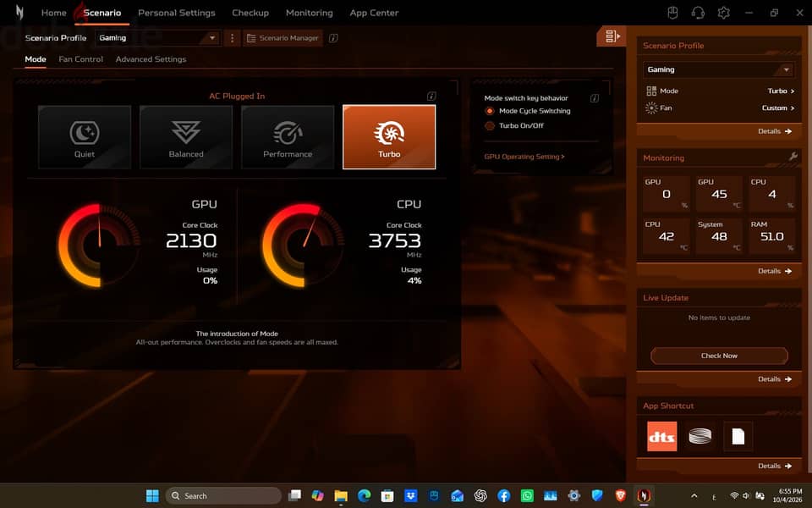Collapse the right sidebar with the panel toggle icon
The width and height of the screenshot is (812, 508).
pyautogui.click(x=611, y=36)
